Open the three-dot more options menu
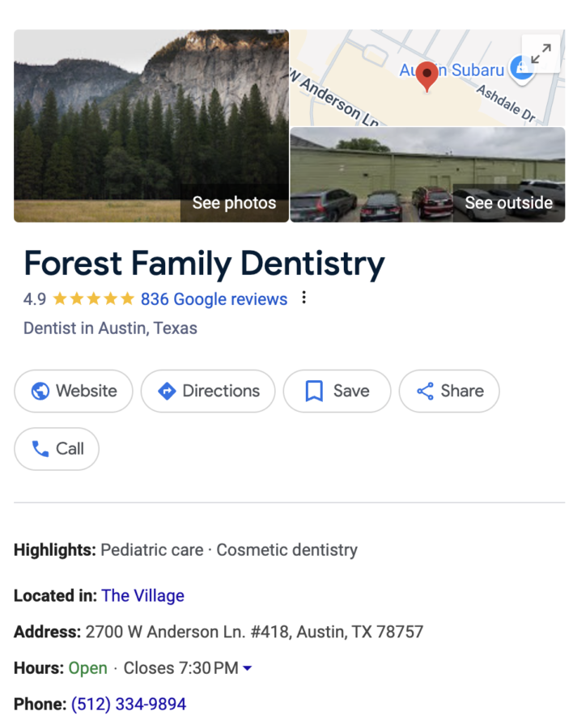This screenshot has height=728, width=573. 303,298
